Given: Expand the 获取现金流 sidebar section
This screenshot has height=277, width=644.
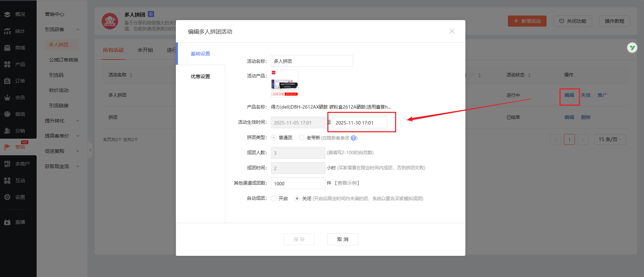Looking at the screenshot, I should tap(62, 166).
